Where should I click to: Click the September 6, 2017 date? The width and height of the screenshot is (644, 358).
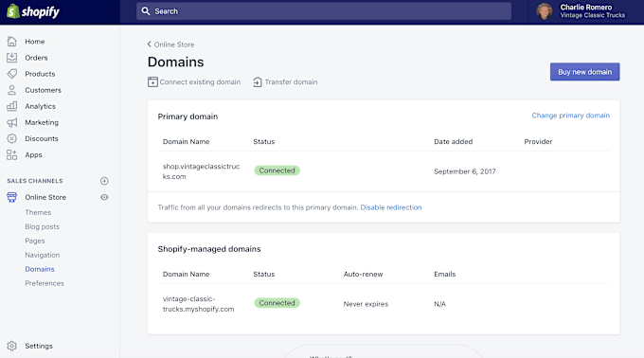[464, 171]
